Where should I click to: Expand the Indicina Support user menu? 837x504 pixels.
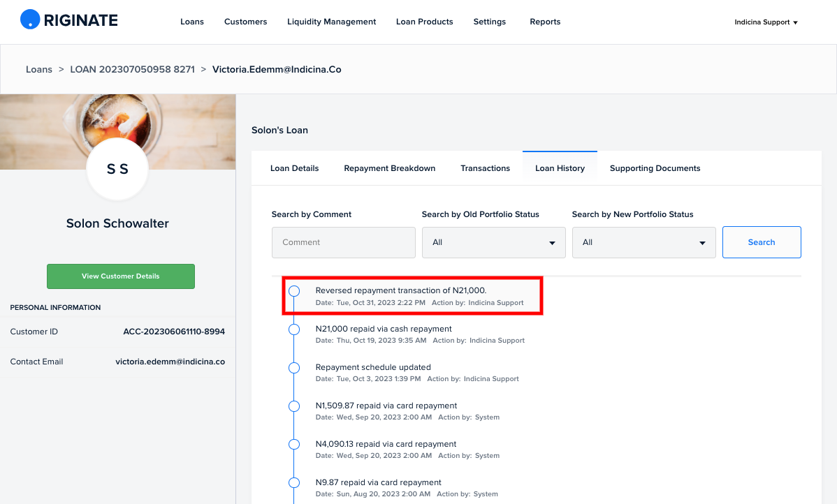(x=766, y=22)
